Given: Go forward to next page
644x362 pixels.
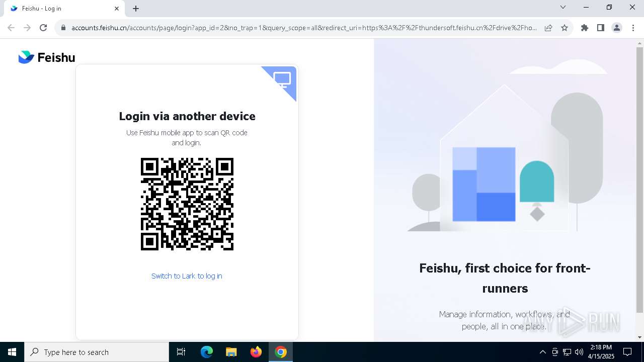Looking at the screenshot, I should [x=27, y=28].
